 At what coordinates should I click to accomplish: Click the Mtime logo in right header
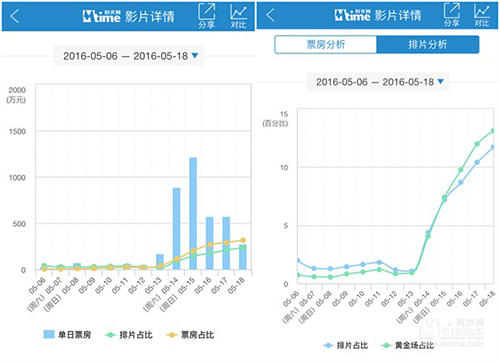(x=353, y=15)
